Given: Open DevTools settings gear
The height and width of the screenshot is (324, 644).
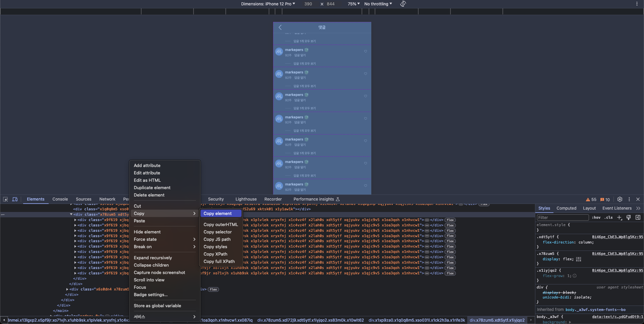Looking at the screenshot, I should tap(620, 199).
